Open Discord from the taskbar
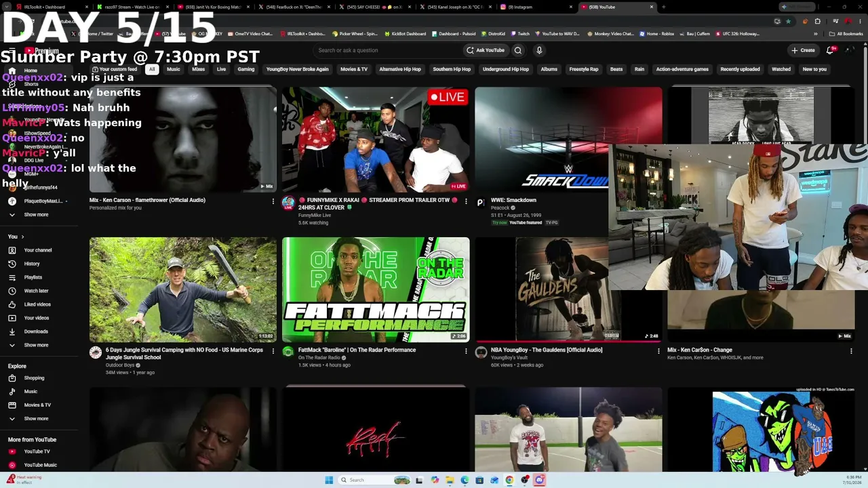The image size is (868, 488). tap(539, 480)
